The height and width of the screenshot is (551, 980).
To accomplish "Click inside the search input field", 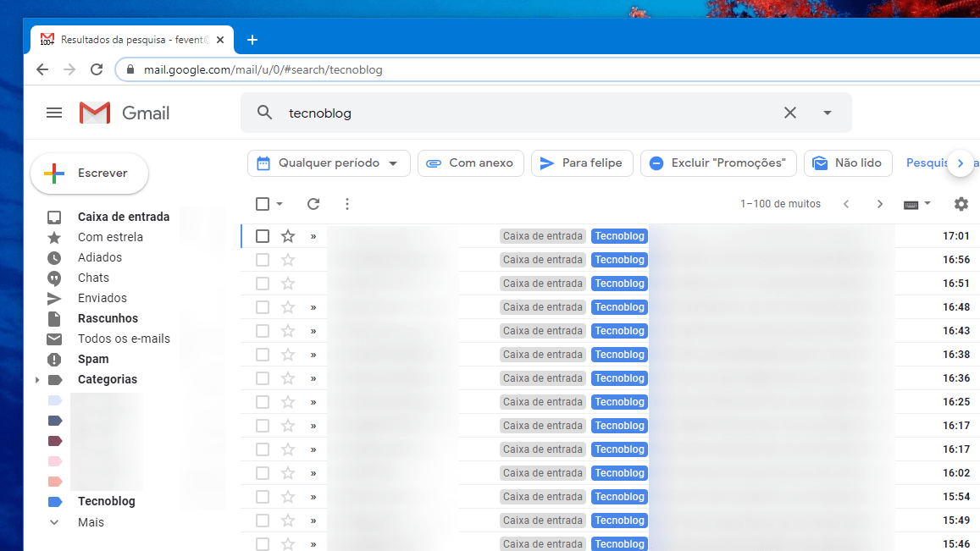I will (x=508, y=112).
